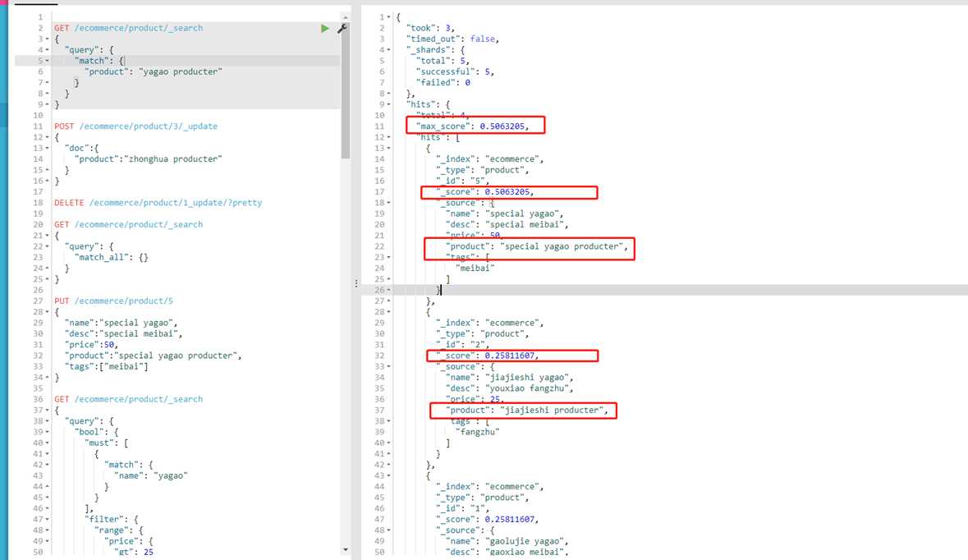Click the "name": "jiajieshi yagao" response line

[509, 377]
